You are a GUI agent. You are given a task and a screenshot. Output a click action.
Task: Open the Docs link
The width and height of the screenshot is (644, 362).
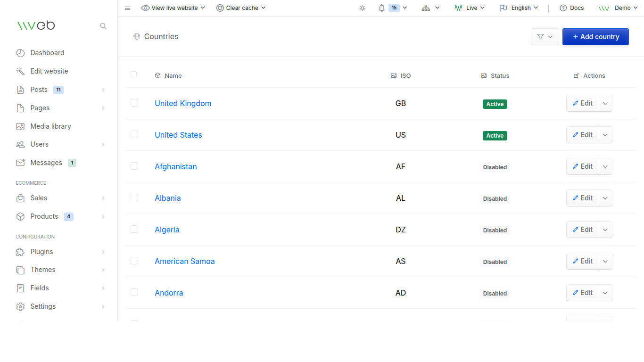[x=572, y=8]
